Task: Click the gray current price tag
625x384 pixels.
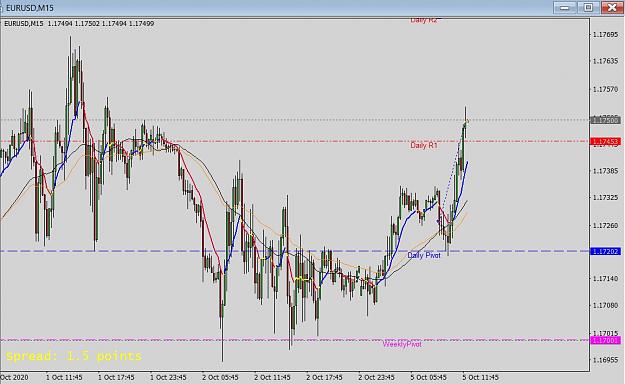Action: pyautogui.click(x=605, y=120)
